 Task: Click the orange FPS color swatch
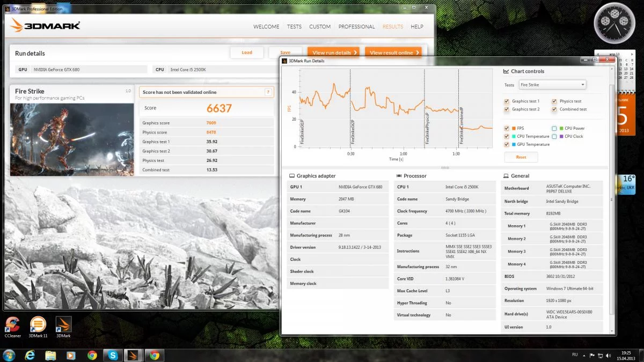[514, 128]
